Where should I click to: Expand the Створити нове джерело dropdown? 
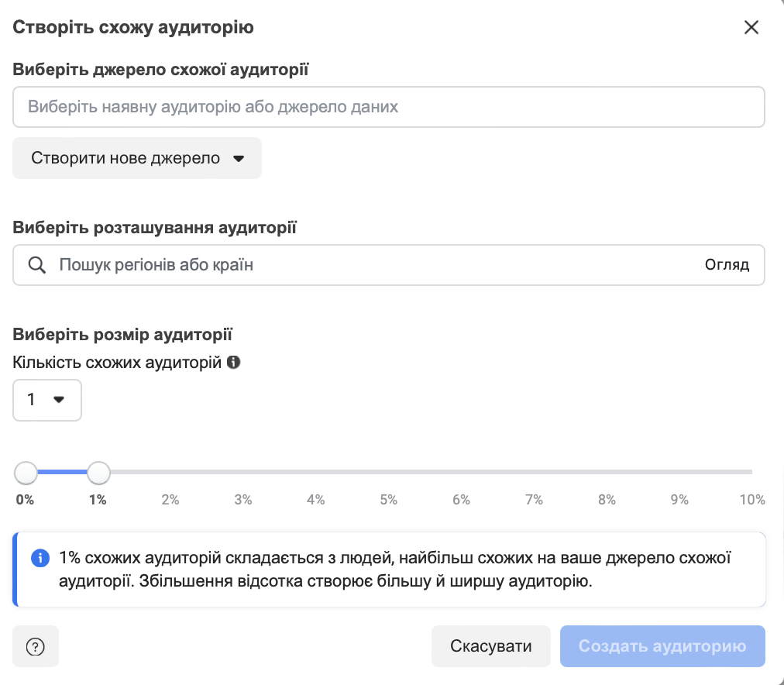[137, 158]
